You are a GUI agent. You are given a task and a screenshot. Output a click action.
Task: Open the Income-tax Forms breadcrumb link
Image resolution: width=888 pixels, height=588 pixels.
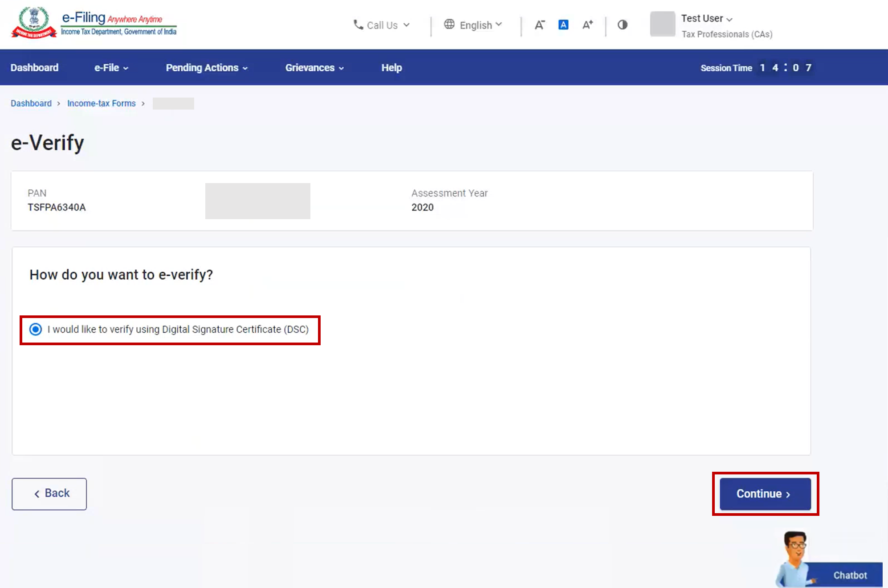pyautogui.click(x=101, y=103)
